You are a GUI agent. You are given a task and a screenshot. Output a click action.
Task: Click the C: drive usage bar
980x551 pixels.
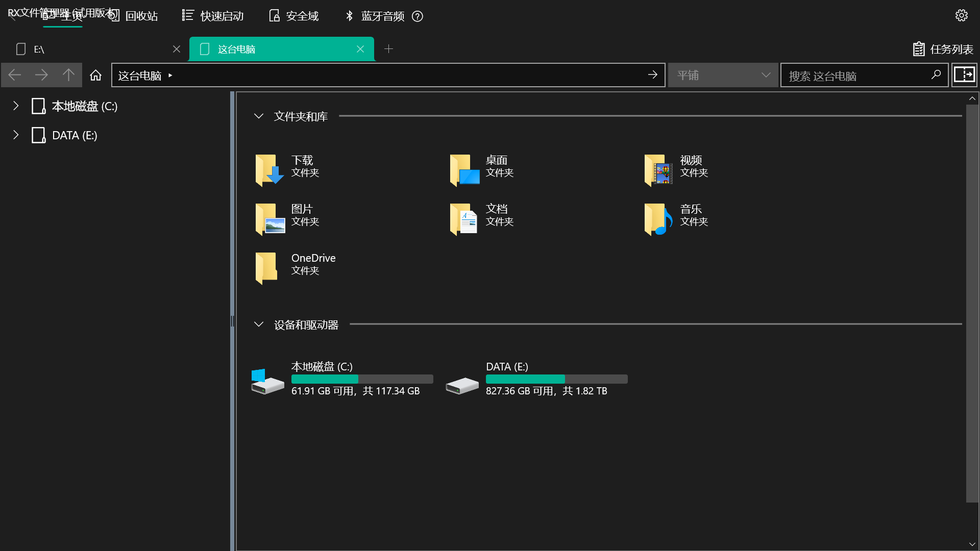pyautogui.click(x=362, y=379)
